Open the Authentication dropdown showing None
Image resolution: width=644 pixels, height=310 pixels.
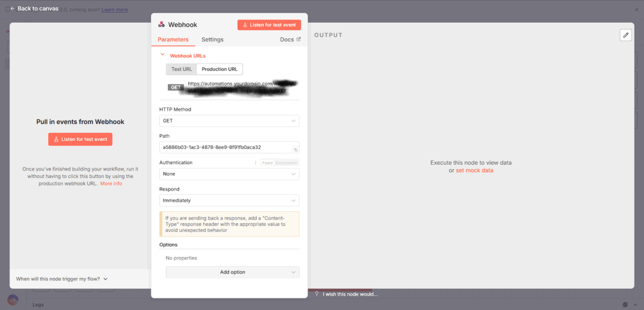click(x=229, y=174)
